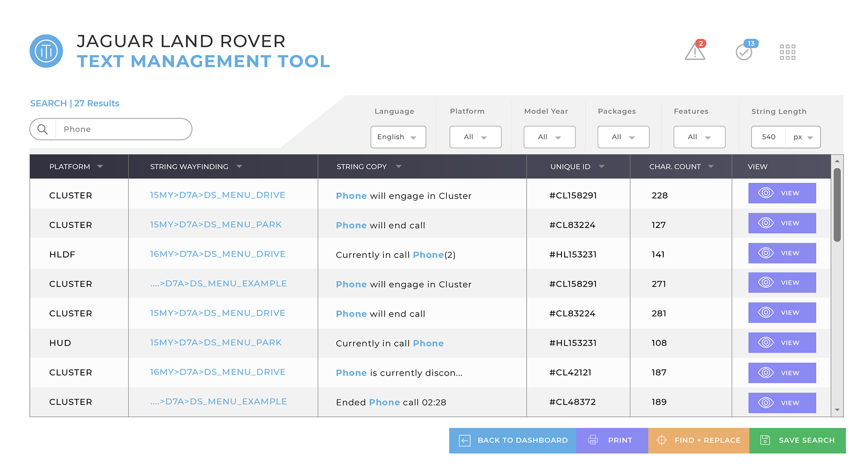Open the Language dropdown set to English

click(x=398, y=137)
